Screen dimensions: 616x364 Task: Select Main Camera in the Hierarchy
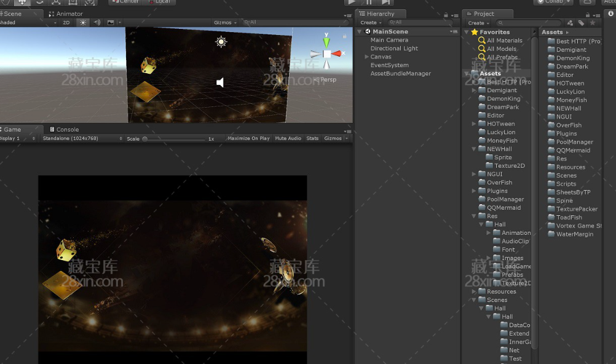point(389,40)
